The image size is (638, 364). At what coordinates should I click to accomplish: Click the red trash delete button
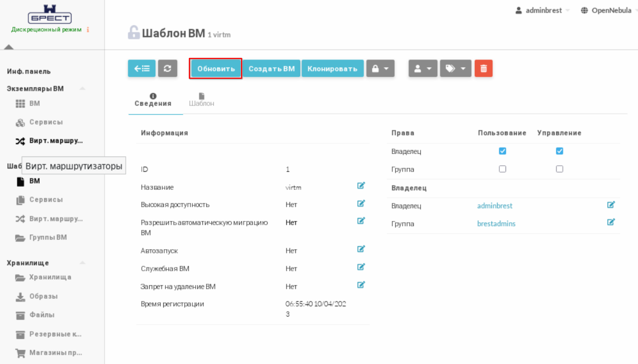[483, 69]
